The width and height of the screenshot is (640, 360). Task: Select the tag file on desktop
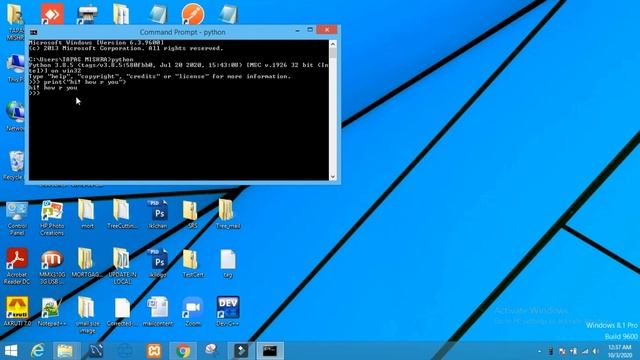(x=228, y=263)
